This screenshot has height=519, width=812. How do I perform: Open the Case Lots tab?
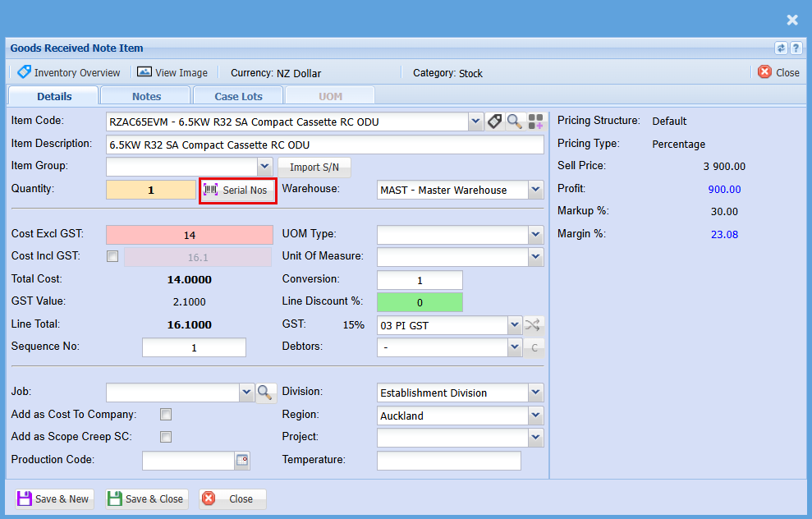click(x=238, y=96)
